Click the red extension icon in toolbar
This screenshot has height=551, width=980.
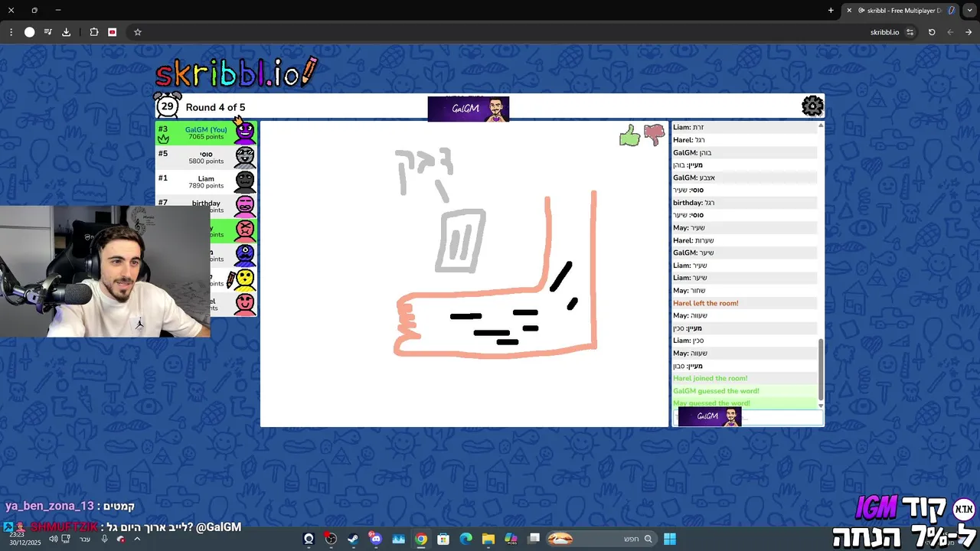pos(113,32)
